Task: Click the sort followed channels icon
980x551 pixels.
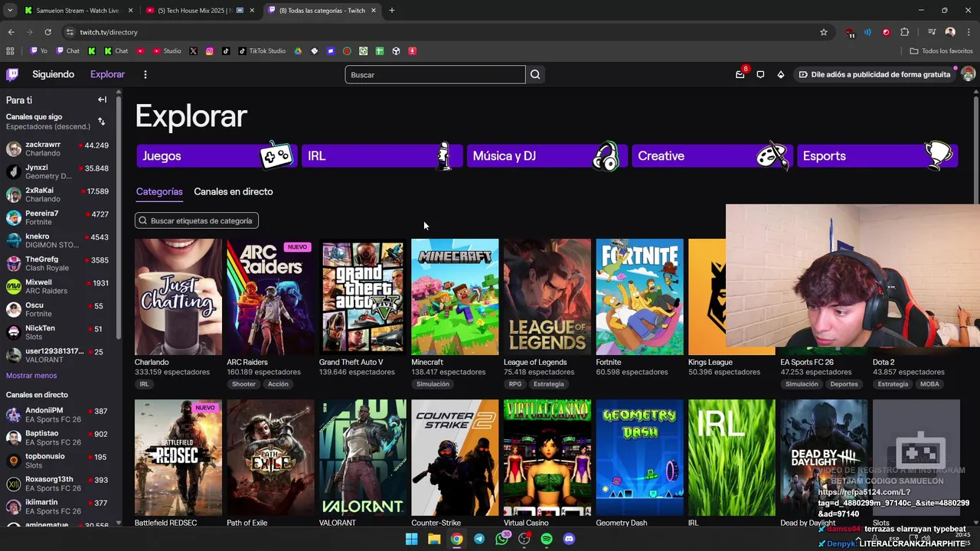Action: 101,122
